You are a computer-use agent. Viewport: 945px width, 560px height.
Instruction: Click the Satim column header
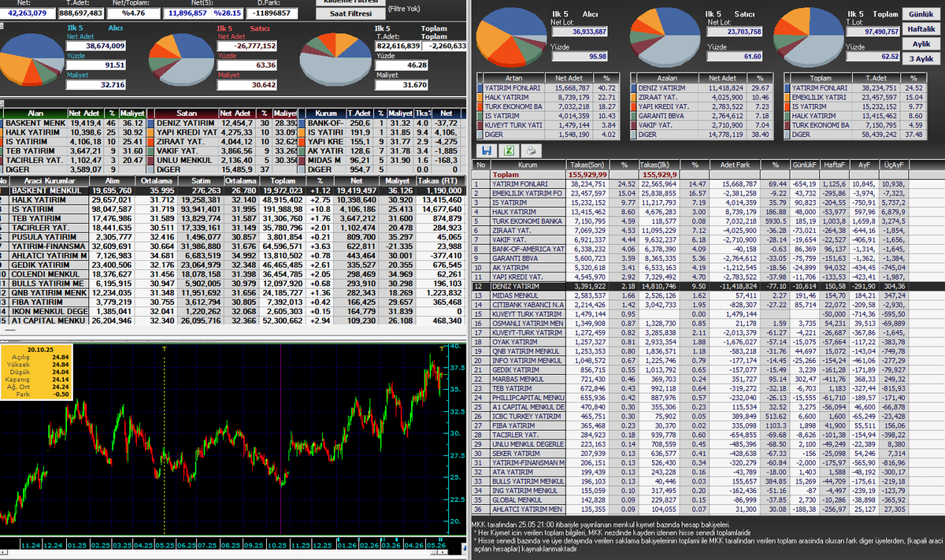tap(202, 180)
